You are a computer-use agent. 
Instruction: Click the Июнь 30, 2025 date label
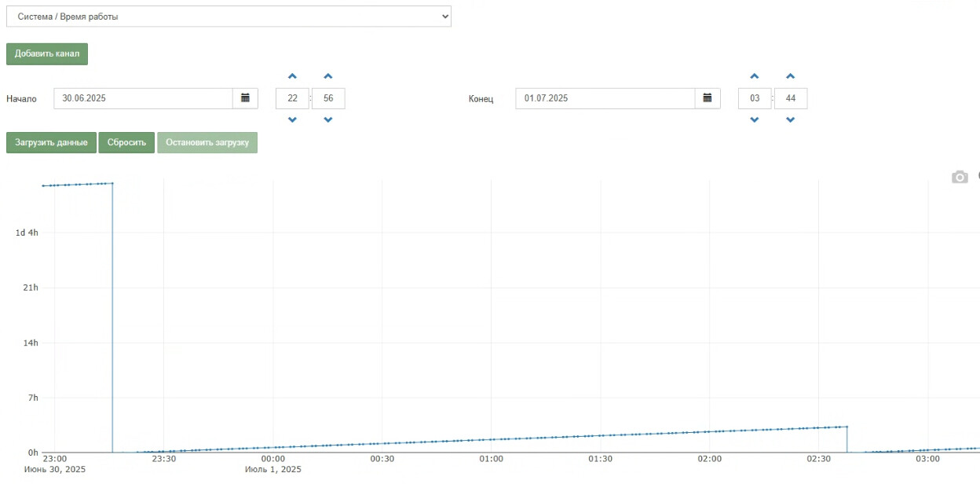[x=55, y=469]
